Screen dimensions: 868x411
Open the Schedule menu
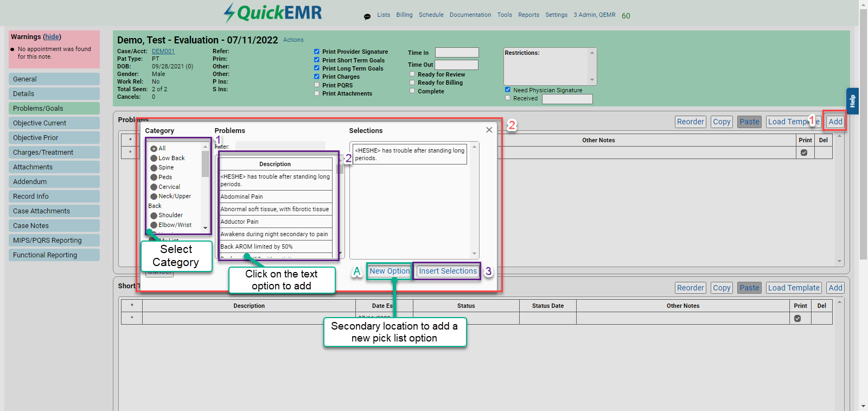tap(431, 15)
